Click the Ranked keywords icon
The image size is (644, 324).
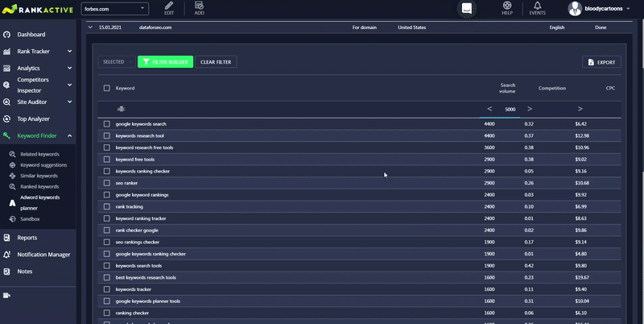pos(12,187)
